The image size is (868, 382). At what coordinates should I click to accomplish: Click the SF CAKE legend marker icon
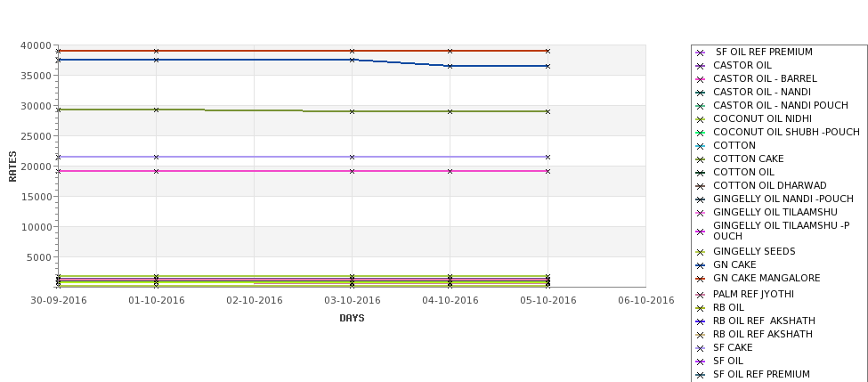pyautogui.click(x=700, y=348)
